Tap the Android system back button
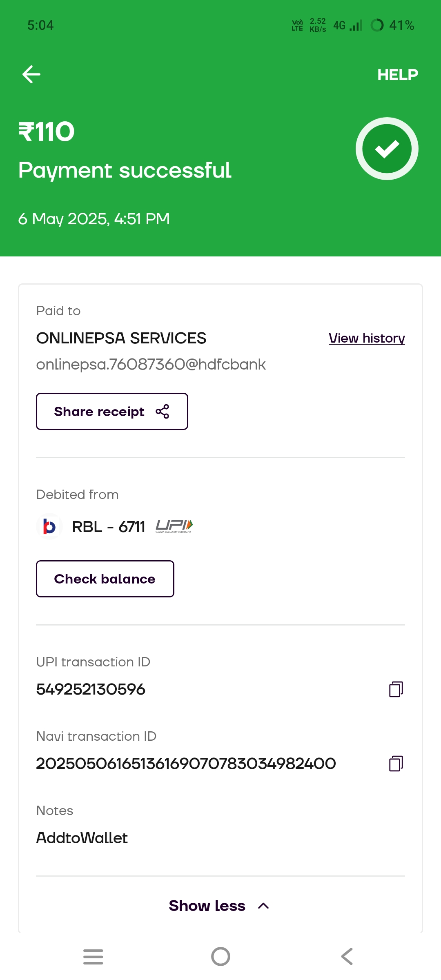Image resolution: width=441 pixels, height=980 pixels. pos(347,956)
